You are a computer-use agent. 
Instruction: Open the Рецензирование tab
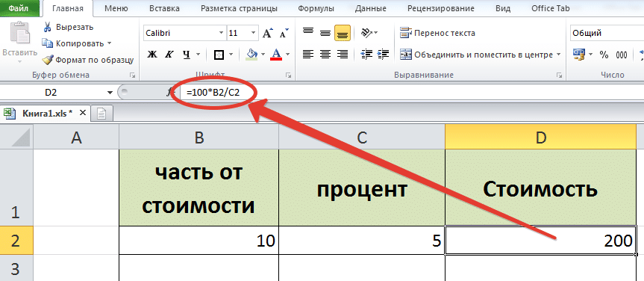(441, 8)
